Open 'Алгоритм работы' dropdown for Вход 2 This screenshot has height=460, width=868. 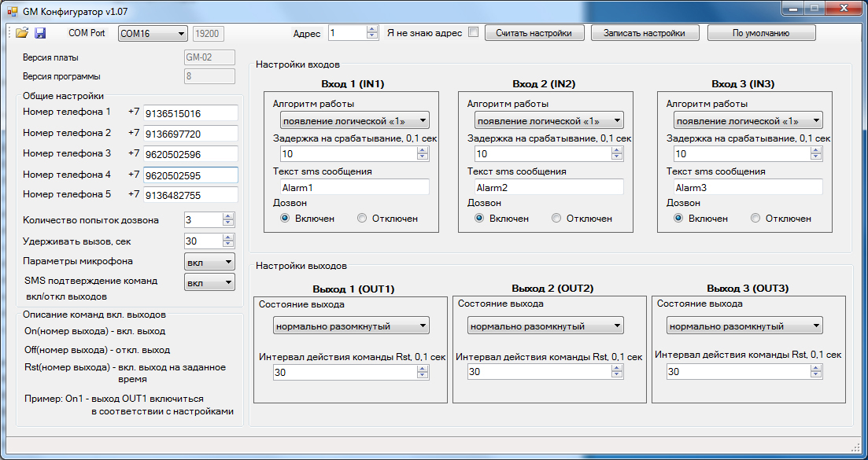[x=549, y=121]
